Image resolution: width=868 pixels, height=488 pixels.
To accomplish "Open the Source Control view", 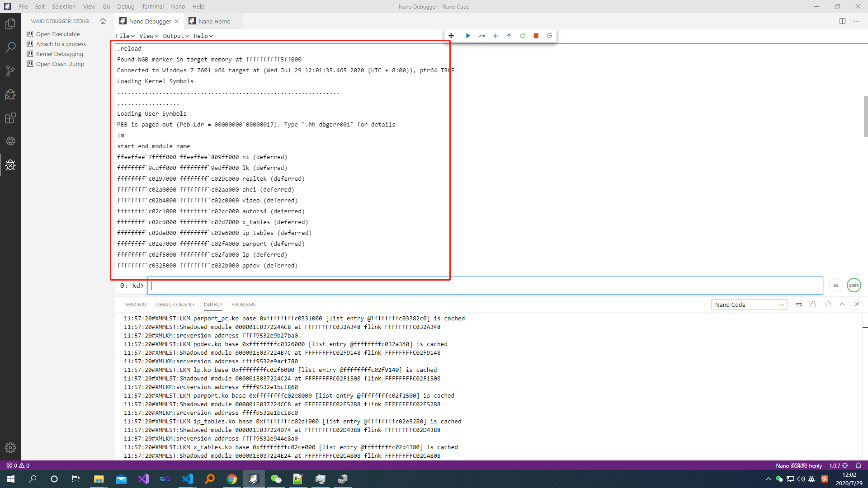I will (10, 71).
